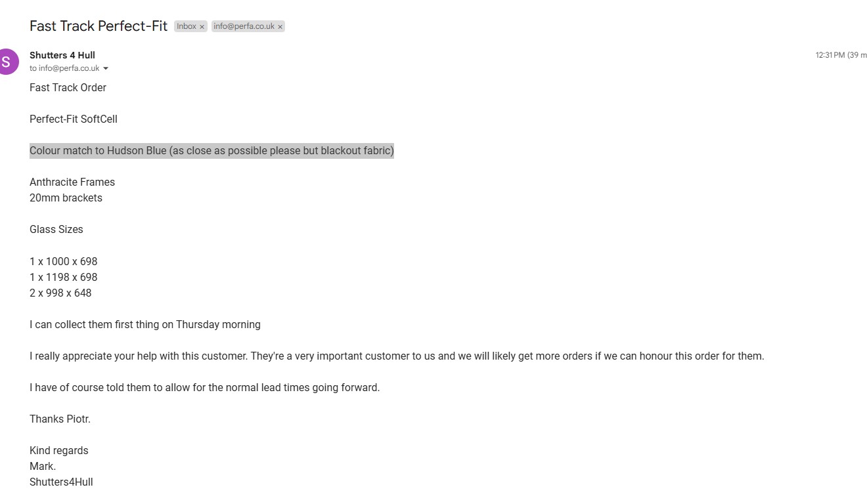
Task: Open the Inbox label chip
Action: tap(186, 26)
